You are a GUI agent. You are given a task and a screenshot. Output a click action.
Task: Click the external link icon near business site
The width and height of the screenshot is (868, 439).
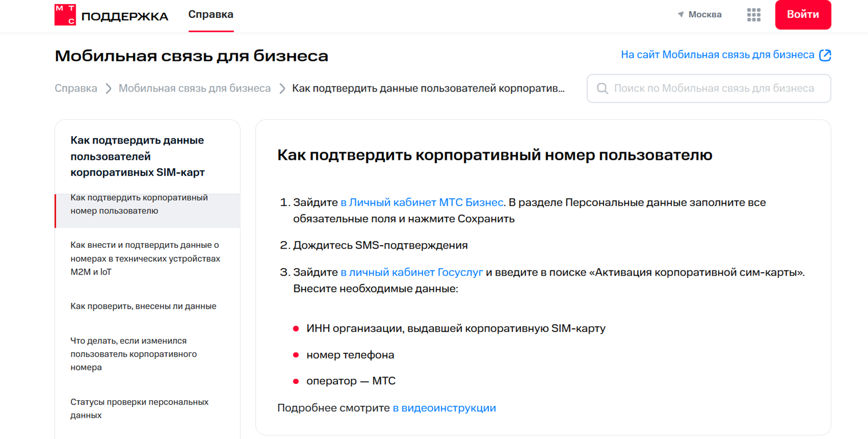[x=825, y=55]
